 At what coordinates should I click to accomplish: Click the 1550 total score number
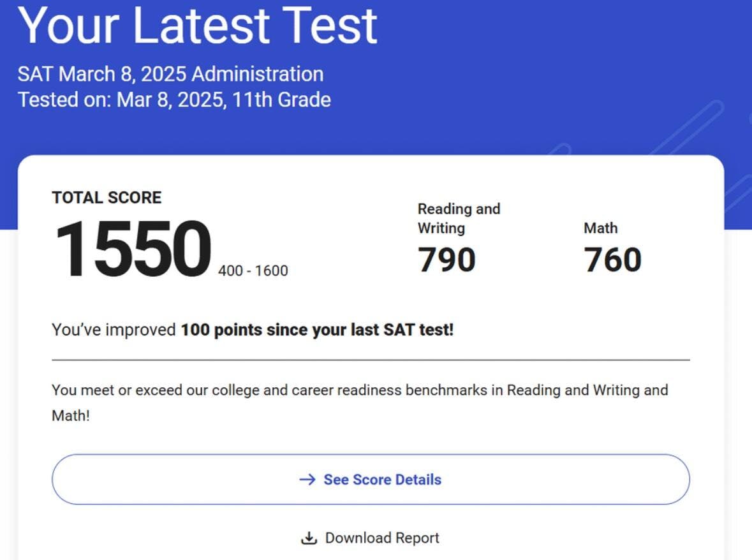(133, 249)
